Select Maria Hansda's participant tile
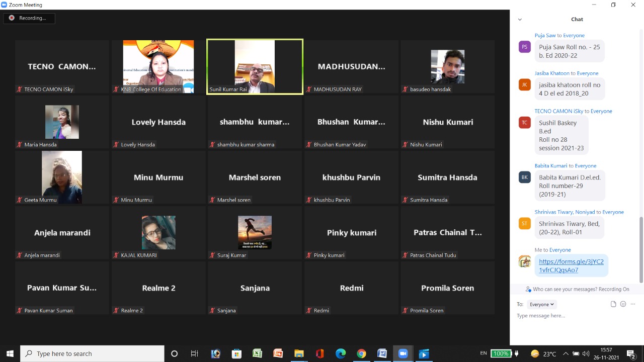Image resolution: width=644 pixels, height=362 pixels. click(62, 122)
